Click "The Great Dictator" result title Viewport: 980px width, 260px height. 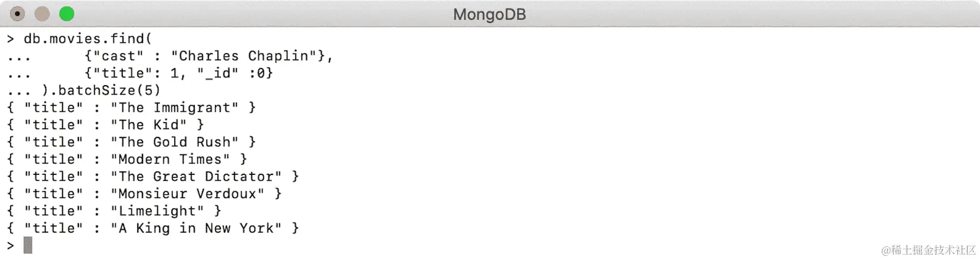(196, 177)
